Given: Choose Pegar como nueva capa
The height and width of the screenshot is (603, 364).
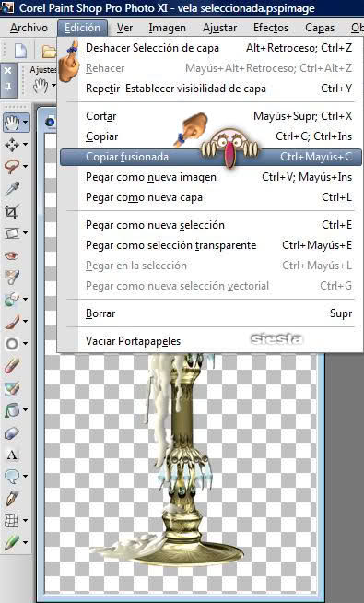Looking at the screenshot, I should click(211, 197).
